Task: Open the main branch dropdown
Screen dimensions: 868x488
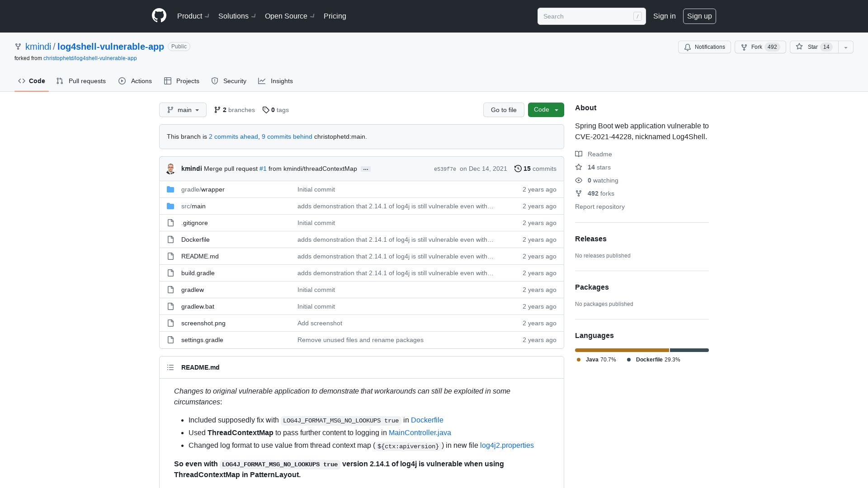Action: pos(183,110)
